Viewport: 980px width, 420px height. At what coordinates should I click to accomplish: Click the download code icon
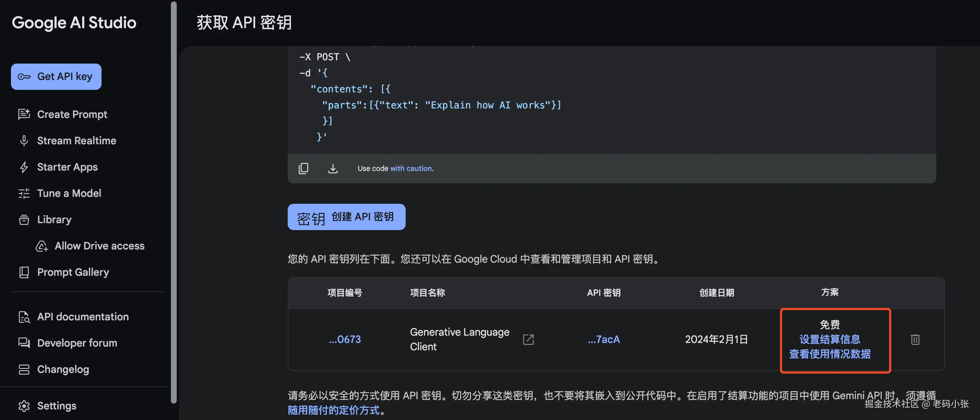tap(333, 168)
